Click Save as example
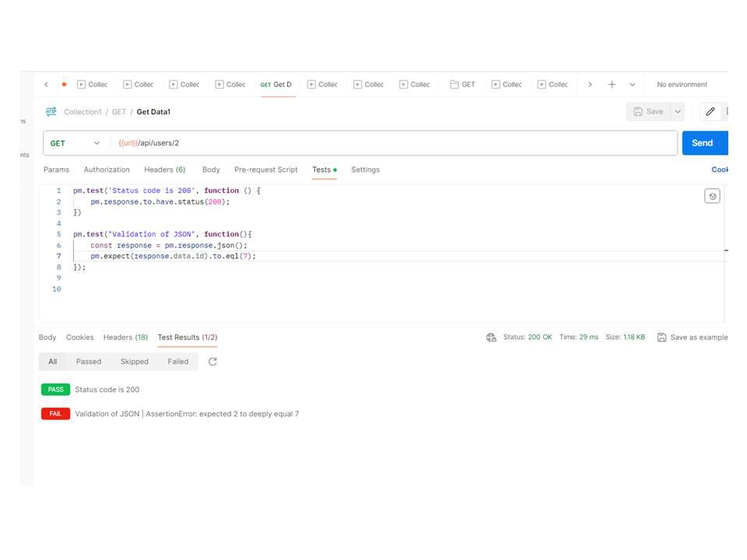747x560 pixels. pyautogui.click(x=699, y=337)
